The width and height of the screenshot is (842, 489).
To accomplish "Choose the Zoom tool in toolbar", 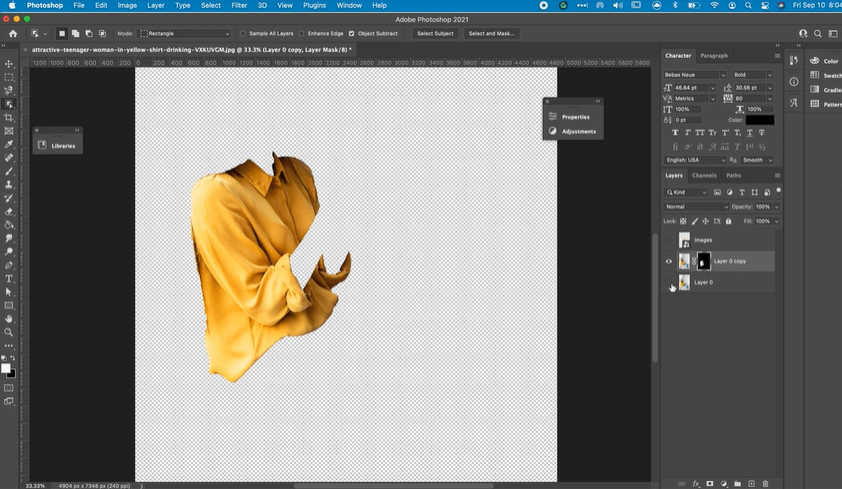I will pyautogui.click(x=9, y=332).
